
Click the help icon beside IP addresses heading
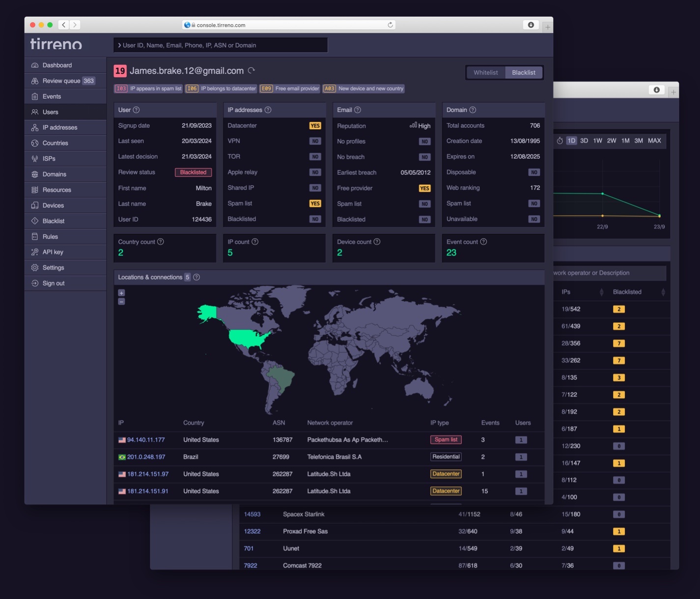point(268,110)
